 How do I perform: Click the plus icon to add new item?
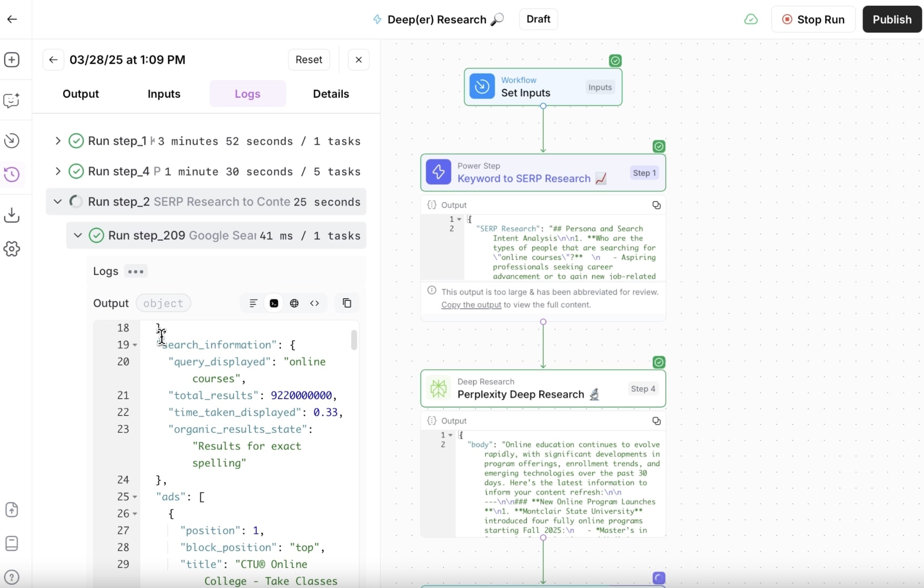click(12, 59)
